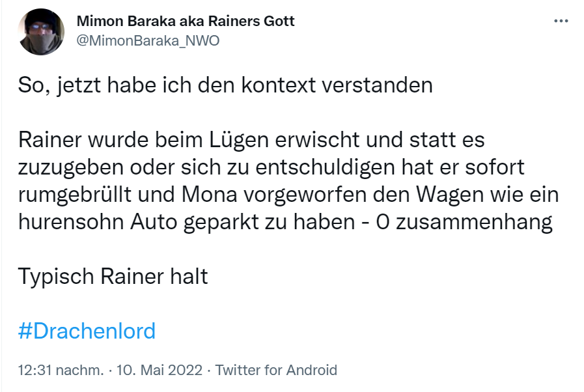The width and height of the screenshot is (584, 392).
Task: Click the word 'Wagen' in the tweet
Action: point(450,195)
